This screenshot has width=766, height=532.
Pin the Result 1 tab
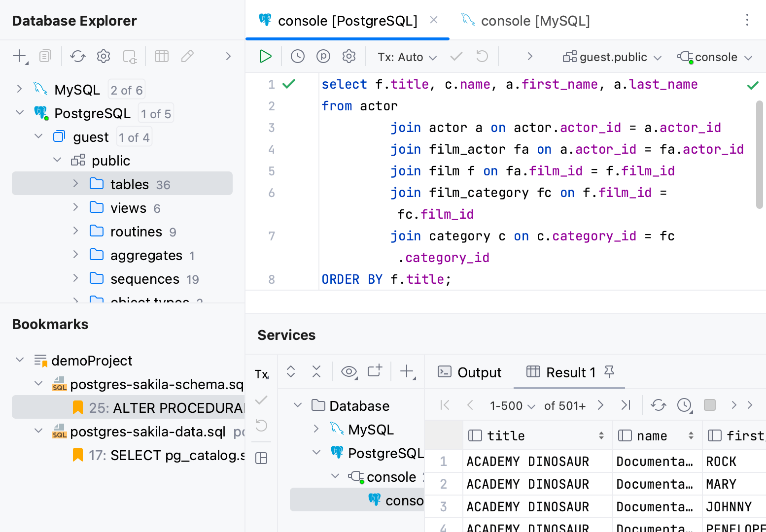click(609, 372)
